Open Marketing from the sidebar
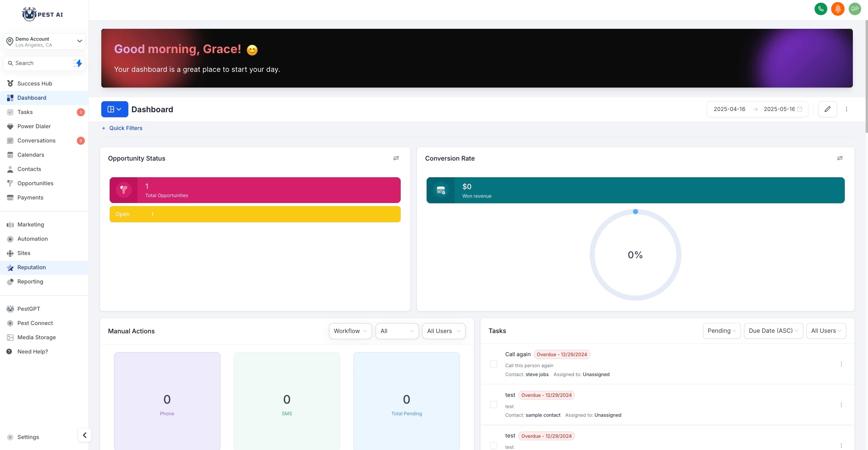 pyautogui.click(x=44, y=225)
